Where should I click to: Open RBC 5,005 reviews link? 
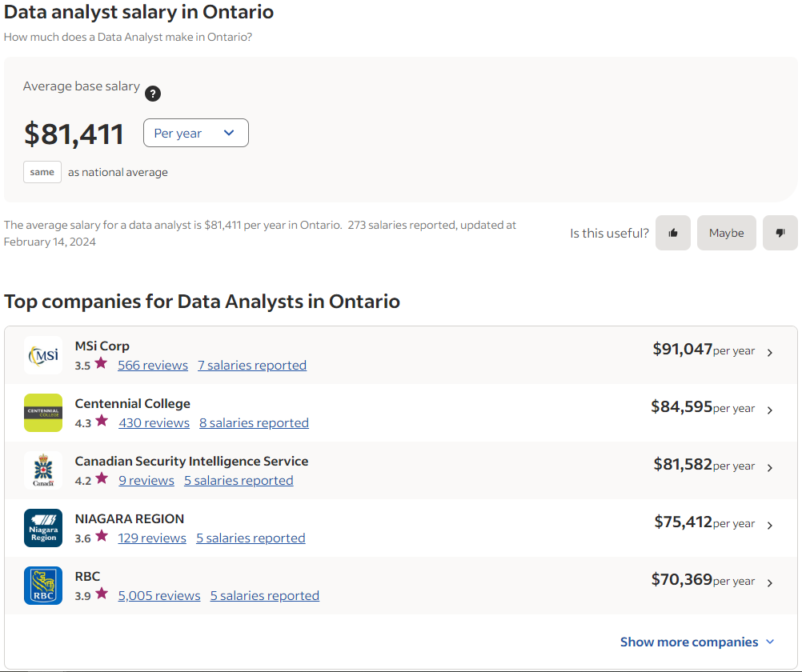pyautogui.click(x=159, y=596)
